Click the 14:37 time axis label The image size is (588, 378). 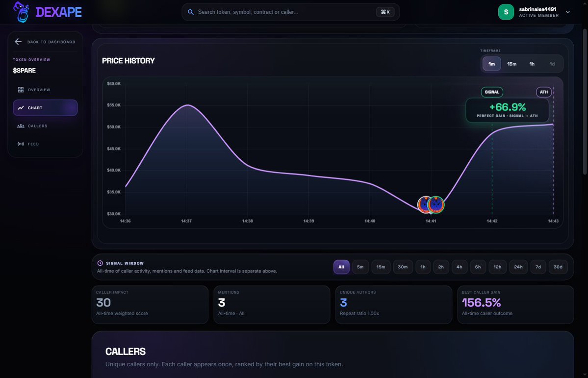click(186, 221)
